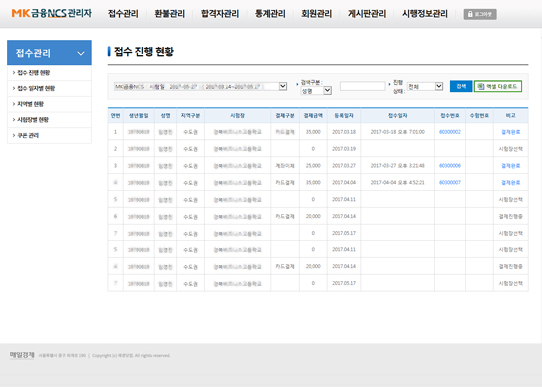542x387 pixels.
Task: Open the 진행상태 전체 dropdown
Action: point(425,86)
